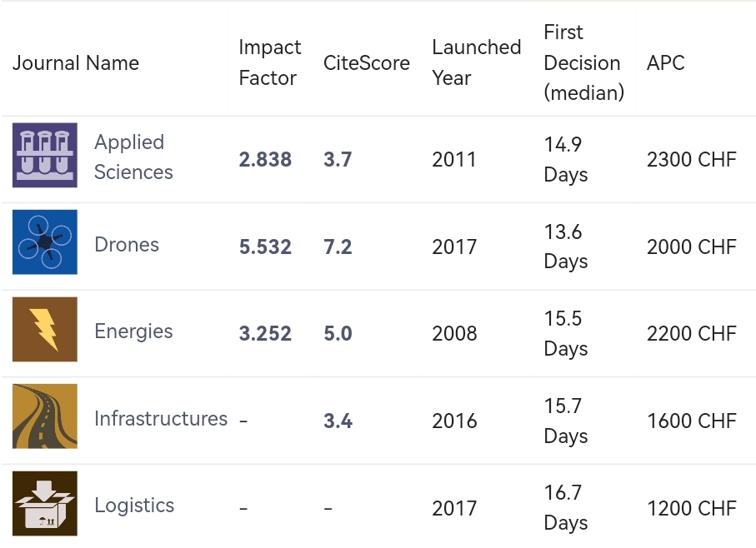Open the Logistics journal link
Viewport: 756px width, 548px height.
[x=134, y=506]
